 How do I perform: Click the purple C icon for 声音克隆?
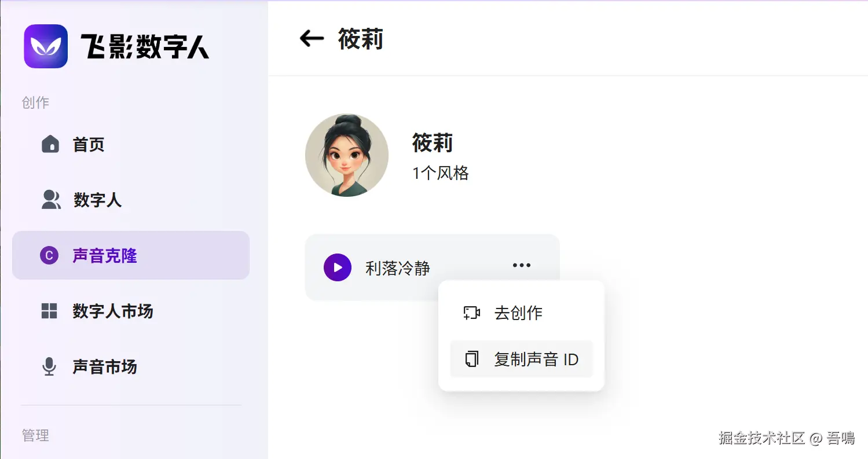(x=49, y=255)
